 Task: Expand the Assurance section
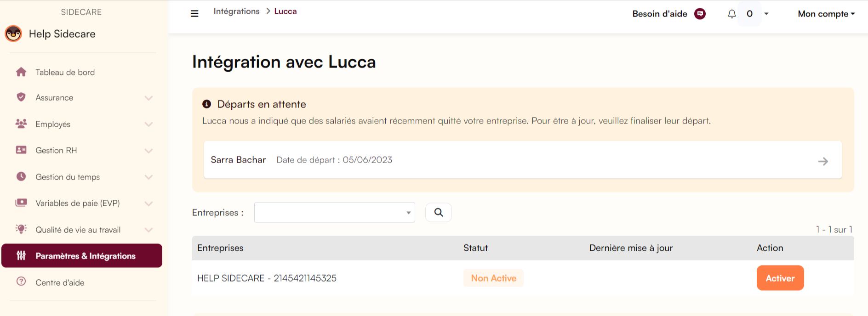click(148, 98)
